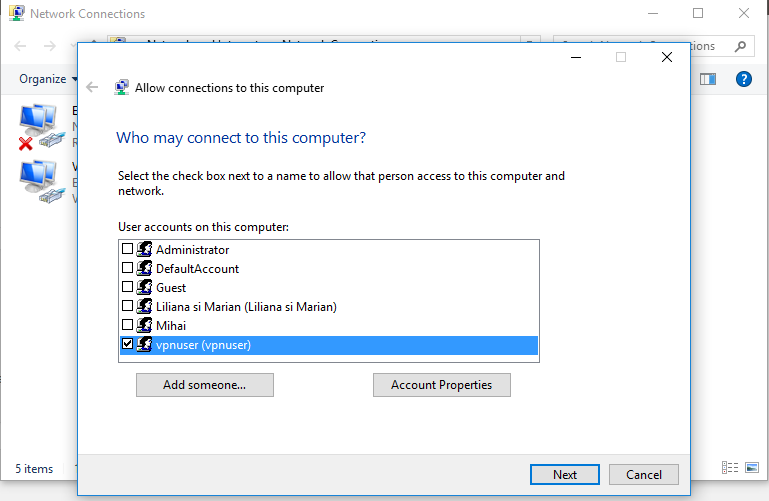This screenshot has width=769, height=501.
Task: Click Back arrow in Network Connections window
Action: pyautogui.click(x=20, y=46)
